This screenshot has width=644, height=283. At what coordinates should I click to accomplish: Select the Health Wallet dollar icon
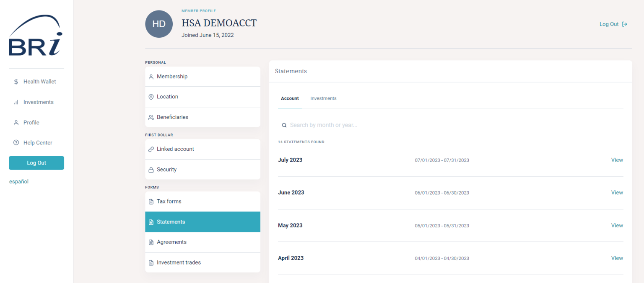pos(17,81)
